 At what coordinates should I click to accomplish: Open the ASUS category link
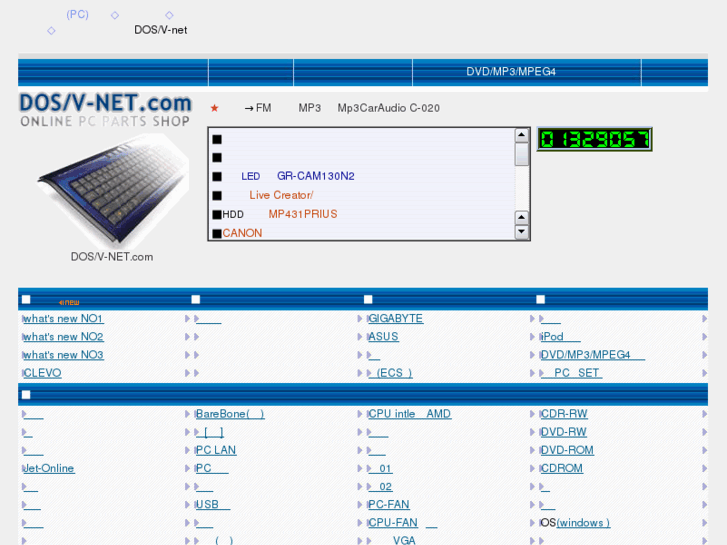[x=383, y=337]
